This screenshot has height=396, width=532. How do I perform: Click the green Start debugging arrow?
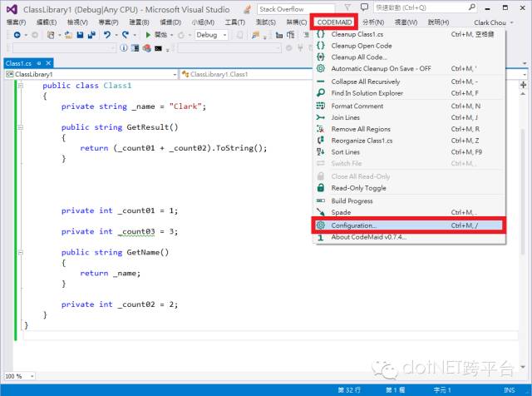point(148,35)
